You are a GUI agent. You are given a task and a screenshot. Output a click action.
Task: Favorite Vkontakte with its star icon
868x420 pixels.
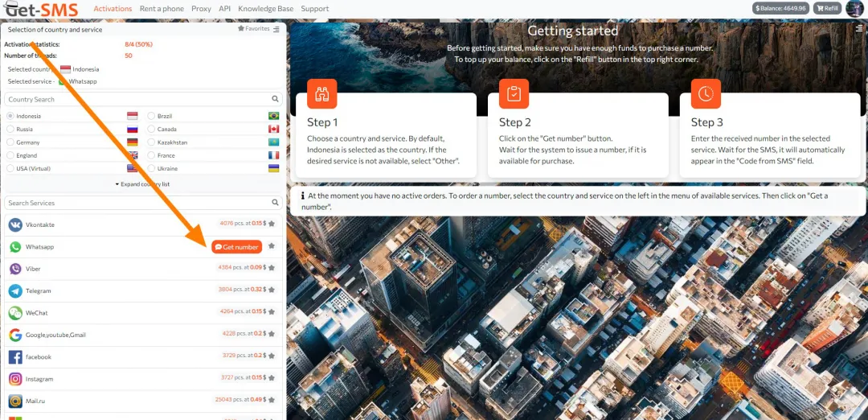pyautogui.click(x=272, y=224)
